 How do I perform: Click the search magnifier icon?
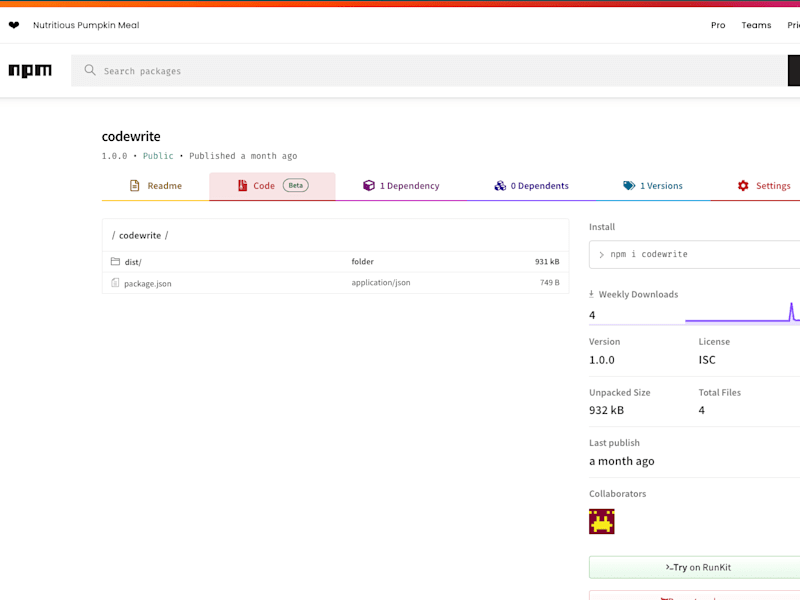(90, 70)
